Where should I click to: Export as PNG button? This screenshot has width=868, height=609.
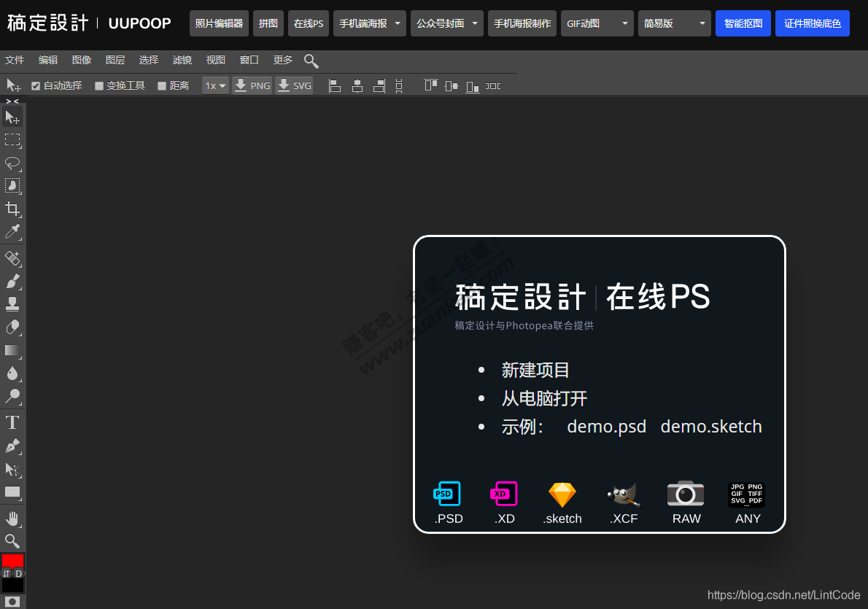(x=252, y=86)
